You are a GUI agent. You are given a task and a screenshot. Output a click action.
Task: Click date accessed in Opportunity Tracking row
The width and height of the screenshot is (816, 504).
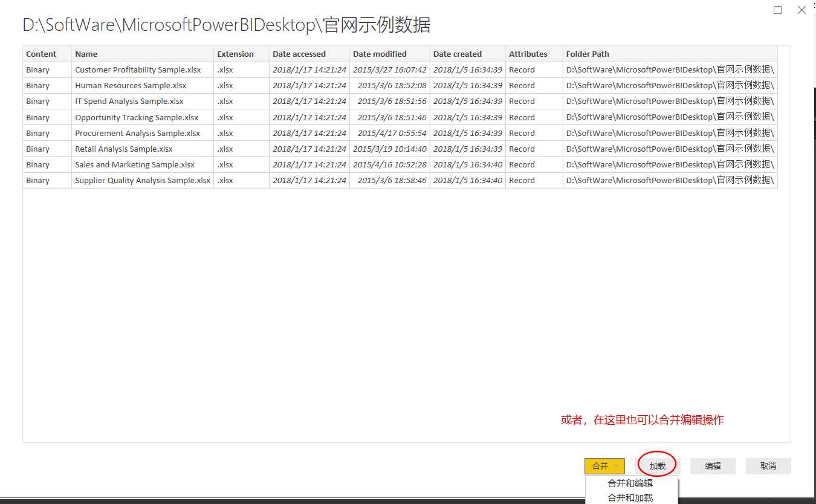(x=309, y=117)
